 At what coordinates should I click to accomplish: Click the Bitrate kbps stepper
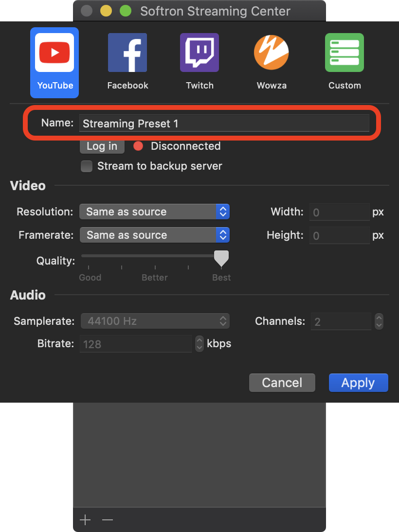point(199,344)
